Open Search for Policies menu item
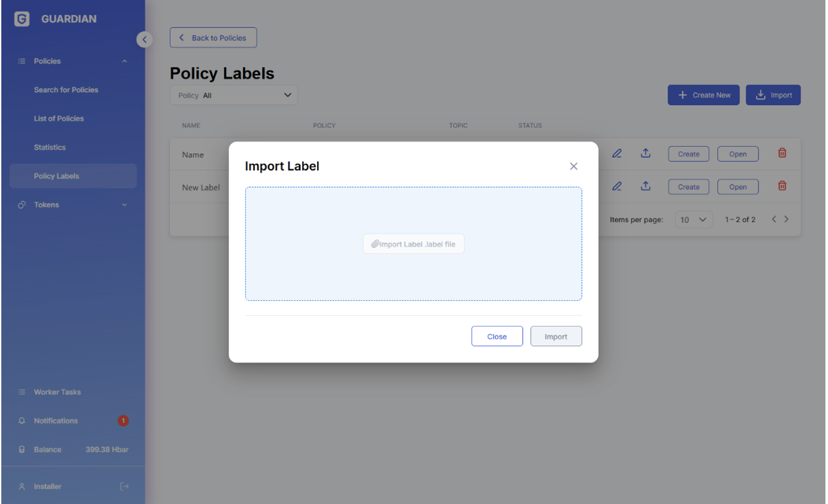Screen dimensions: 828x504 (x=66, y=90)
